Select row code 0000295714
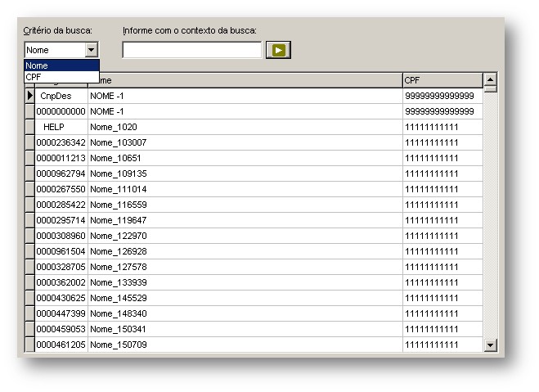 tap(61, 220)
